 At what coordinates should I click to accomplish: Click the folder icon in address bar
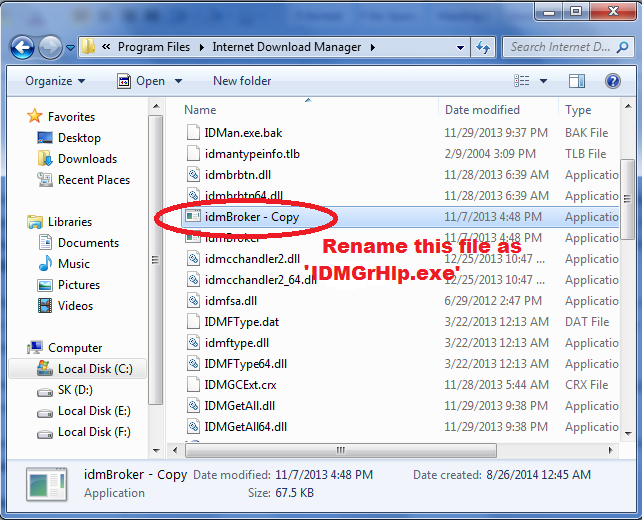click(x=88, y=47)
